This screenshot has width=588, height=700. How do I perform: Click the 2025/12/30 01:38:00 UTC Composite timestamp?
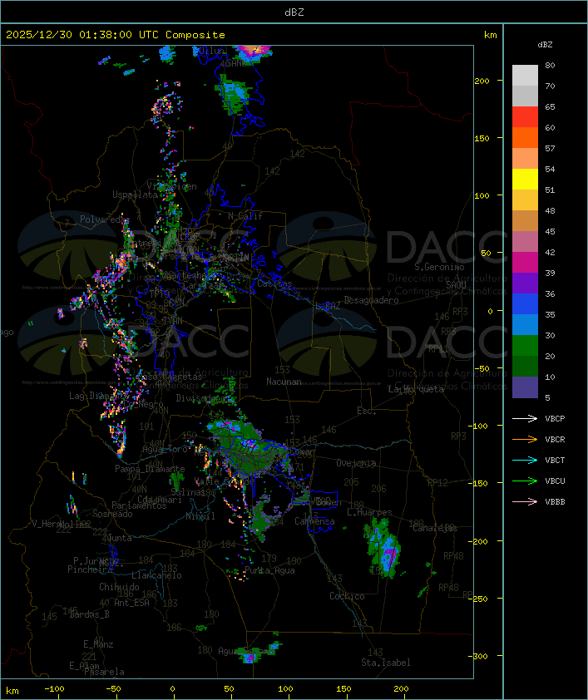click(116, 35)
